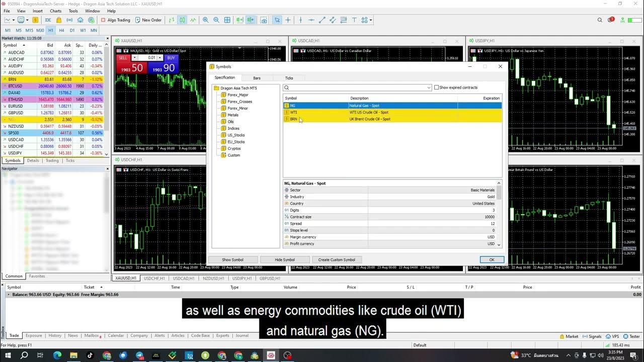Select the Fibonacci retracement tool icon
Viewport: 644px width, 362px height.
click(344, 20)
